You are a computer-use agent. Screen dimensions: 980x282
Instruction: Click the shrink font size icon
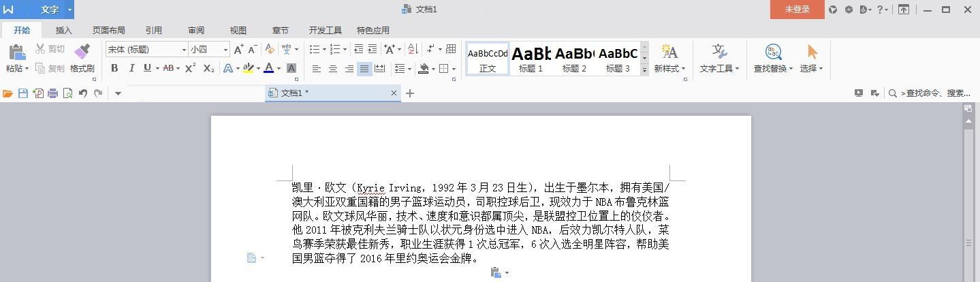coord(253,49)
